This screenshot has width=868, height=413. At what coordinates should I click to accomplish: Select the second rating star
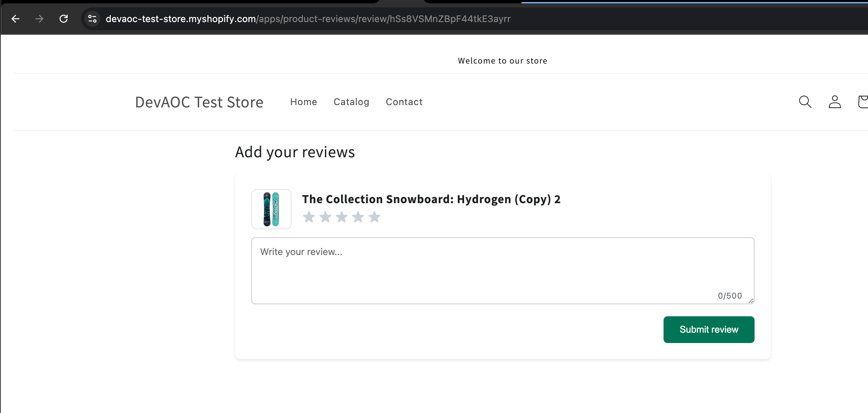coord(325,217)
